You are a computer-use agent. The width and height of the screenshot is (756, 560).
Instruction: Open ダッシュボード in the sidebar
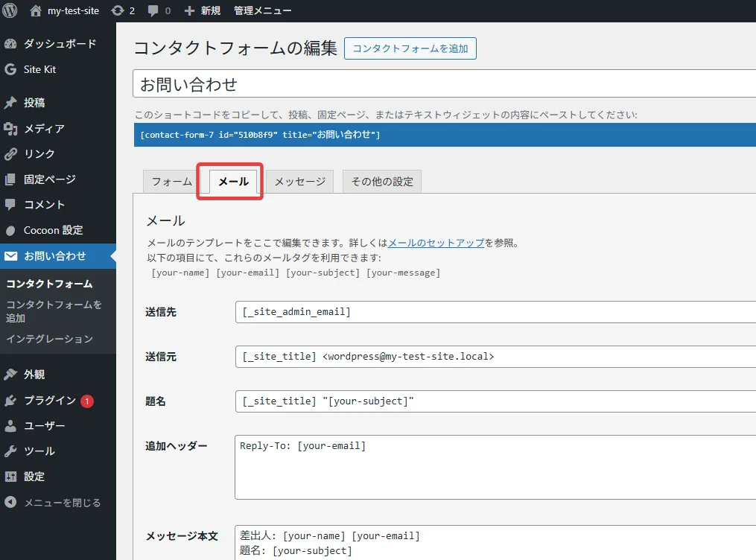pyautogui.click(x=58, y=44)
